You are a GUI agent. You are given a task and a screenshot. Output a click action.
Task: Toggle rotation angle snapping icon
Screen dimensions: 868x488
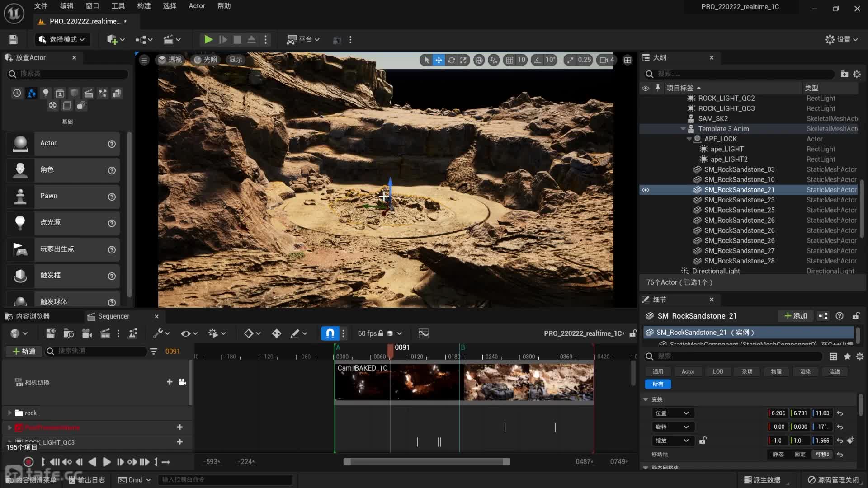[537, 60]
